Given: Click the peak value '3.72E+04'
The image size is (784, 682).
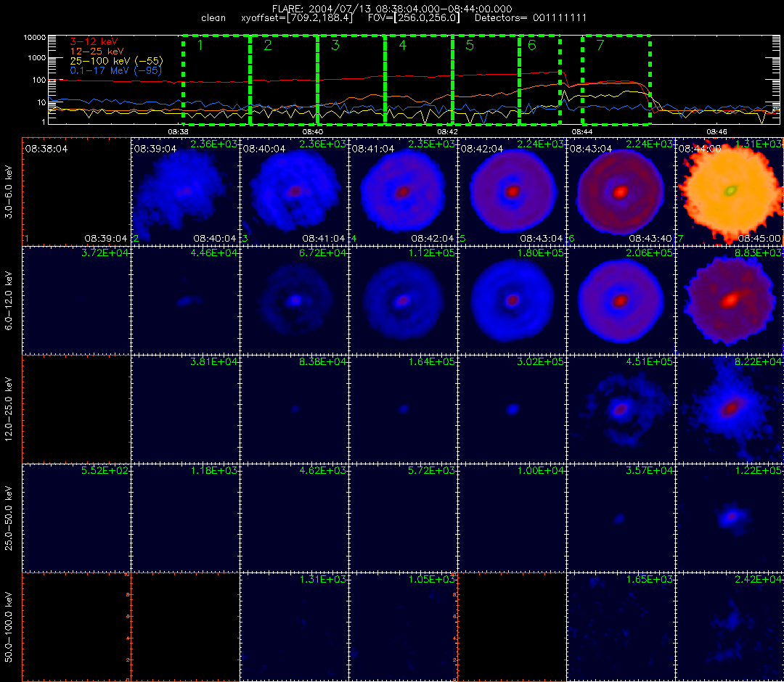Looking at the screenshot, I should click(x=105, y=252).
